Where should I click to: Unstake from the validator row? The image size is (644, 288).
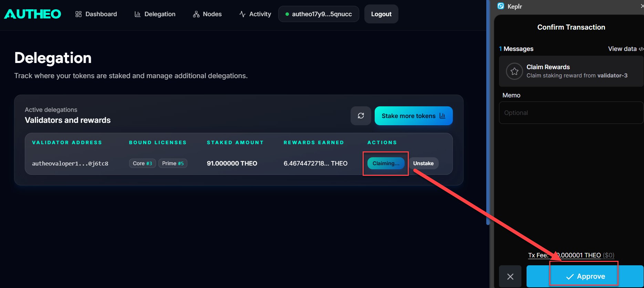(423, 163)
